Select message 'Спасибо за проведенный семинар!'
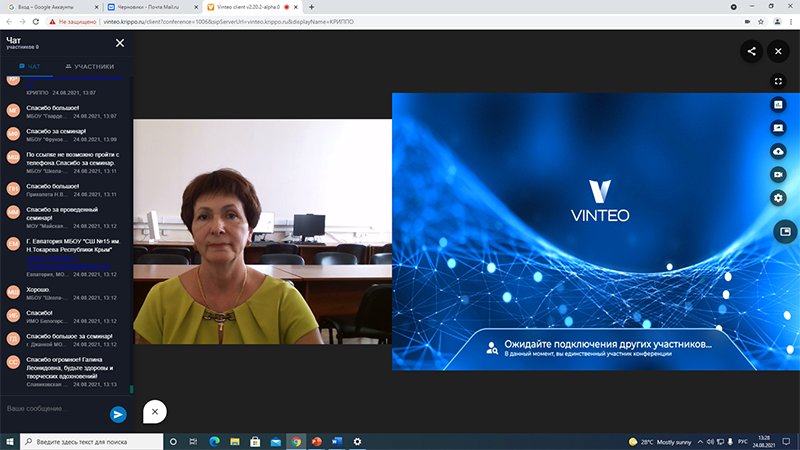The width and height of the screenshot is (800, 450). coord(62,213)
